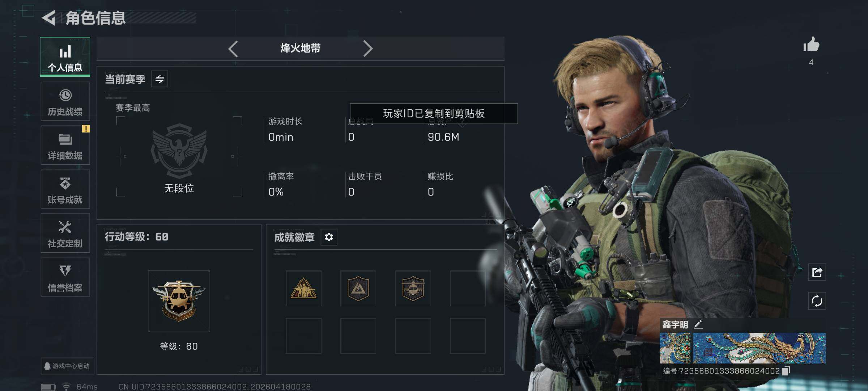Select the level 60 Delta Force emblem
868x391 pixels.
pos(179,301)
